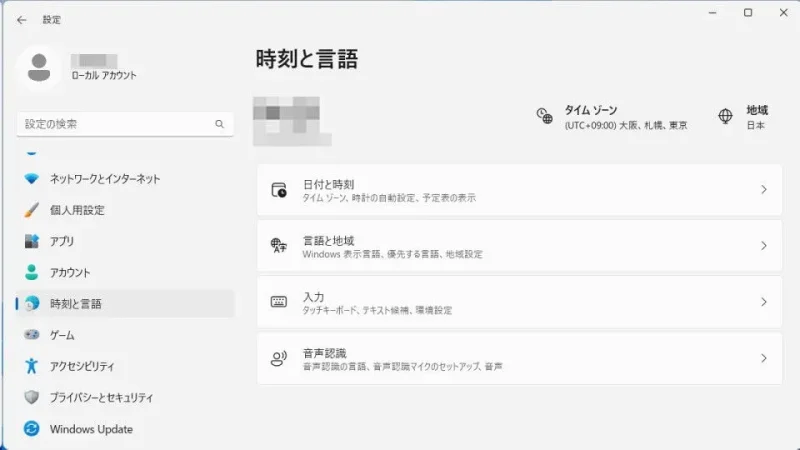The width and height of the screenshot is (800, 450).
Task: Click the プライバシーとセキュリティ shield icon
Action: [32, 397]
